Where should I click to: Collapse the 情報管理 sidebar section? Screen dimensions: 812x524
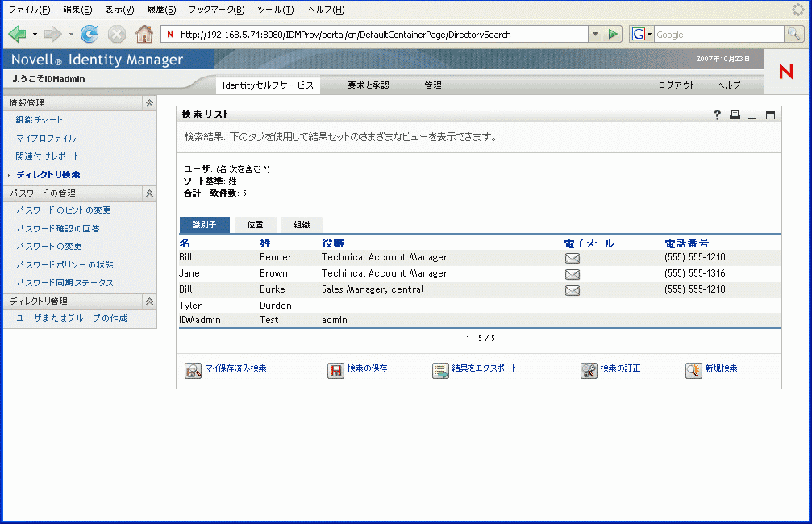click(149, 103)
